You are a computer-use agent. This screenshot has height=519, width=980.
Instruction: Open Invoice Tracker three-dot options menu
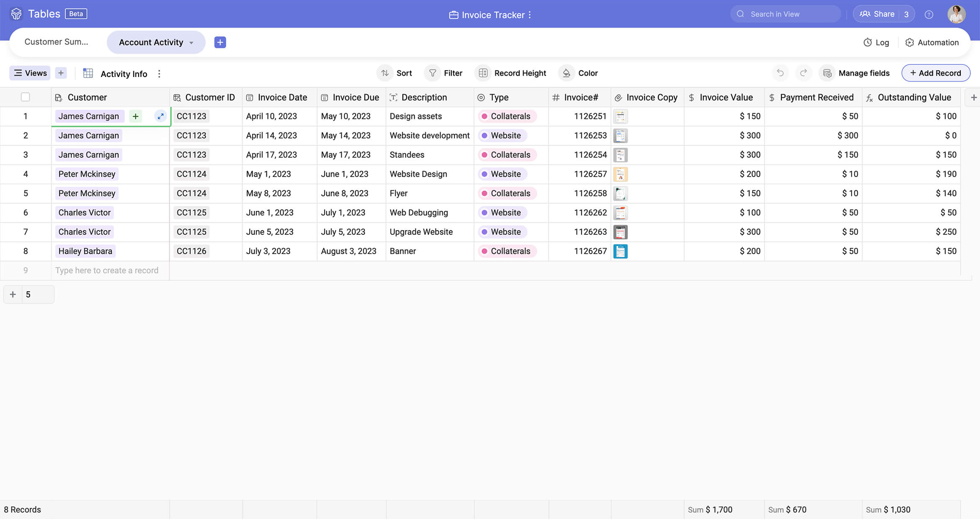(530, 15)
